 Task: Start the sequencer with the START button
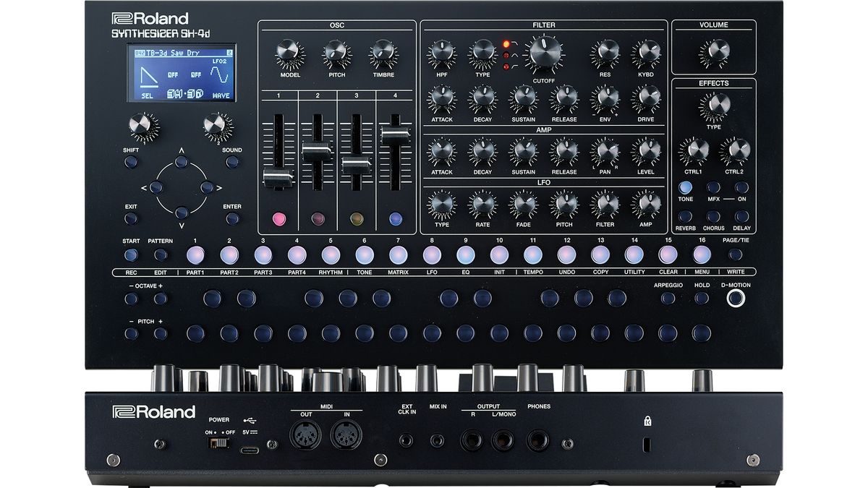(131, 254)
